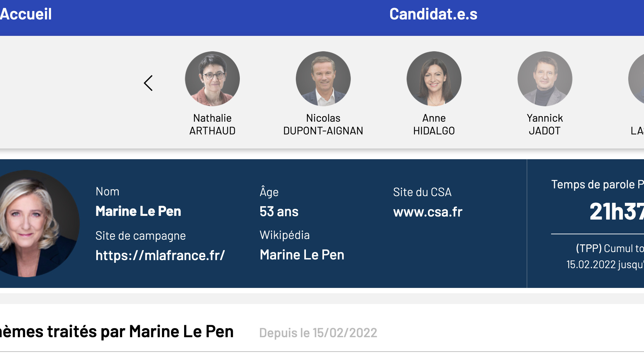Open the Accueil menu item
This screenshot has width=644, height=362.
[x=26, y=14]
